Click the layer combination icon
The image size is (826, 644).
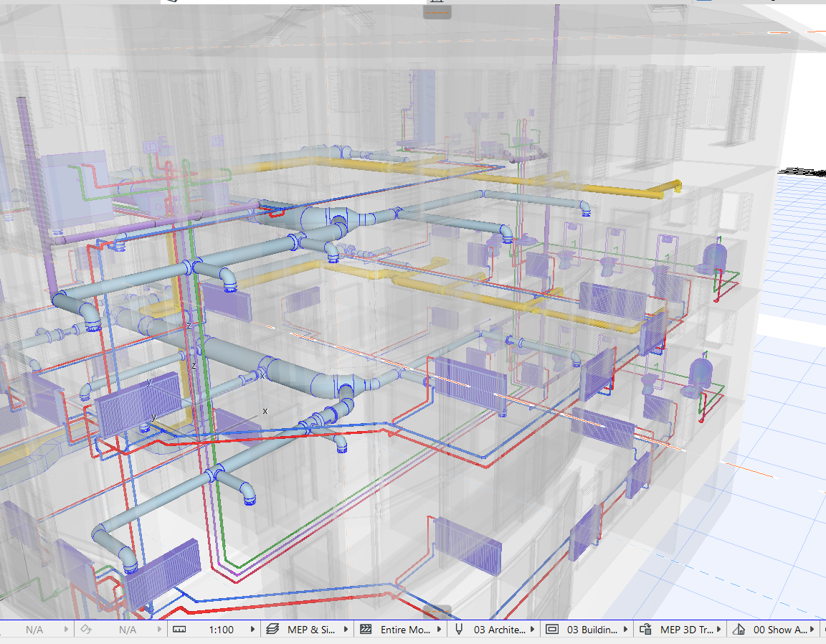[272, 629]
